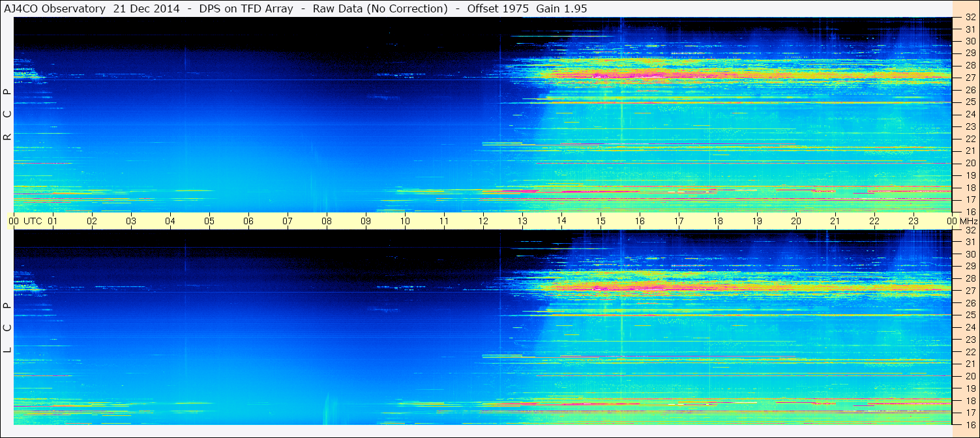Select hour marker 10 on the time axis
This screenshot has width=980, height=438.
[x=405, y=221]
